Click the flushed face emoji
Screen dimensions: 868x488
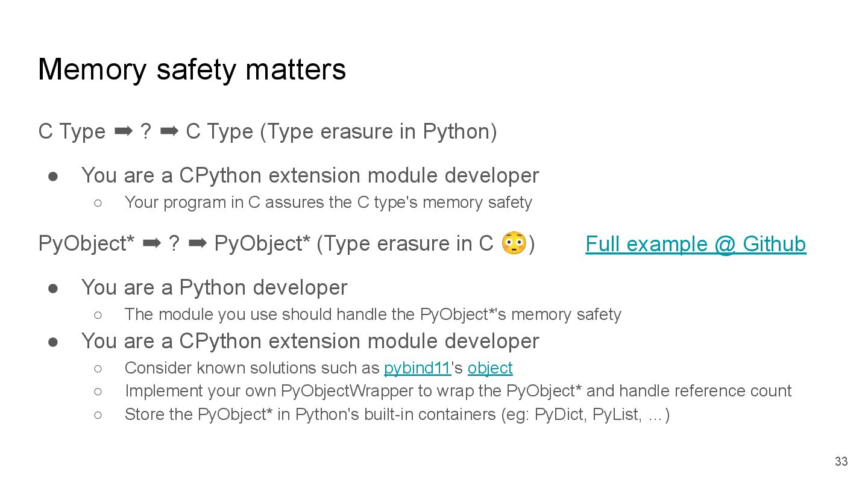pos(514,243)
